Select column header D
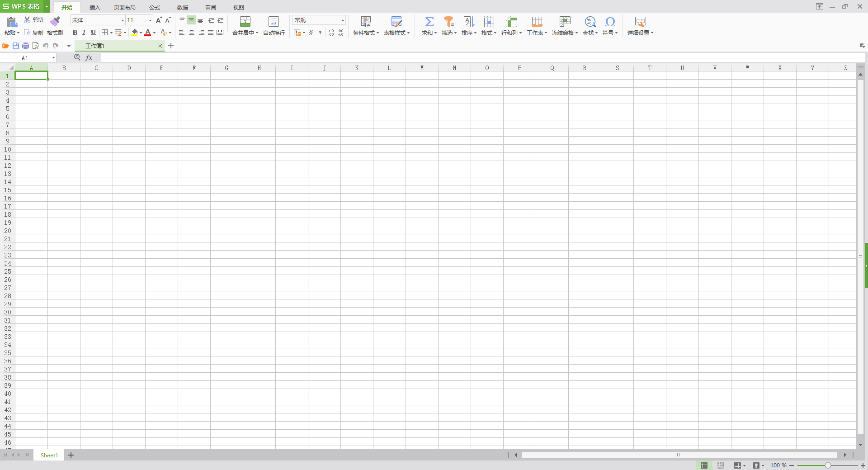Screen dimensions: 868x470 pyautogui.click(x=129, y=68)
